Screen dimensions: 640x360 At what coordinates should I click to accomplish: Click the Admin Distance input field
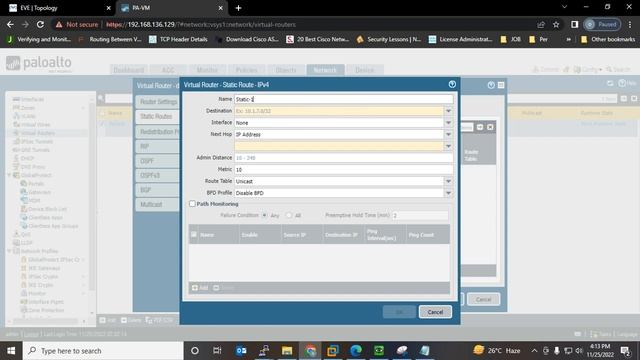click(x=343, y=158)
